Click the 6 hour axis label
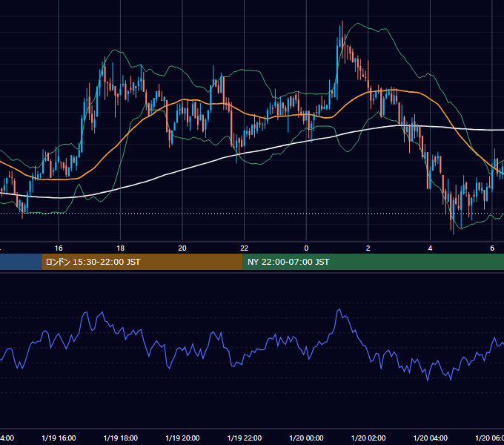This screenshot has height=445, width=504. 492,248
